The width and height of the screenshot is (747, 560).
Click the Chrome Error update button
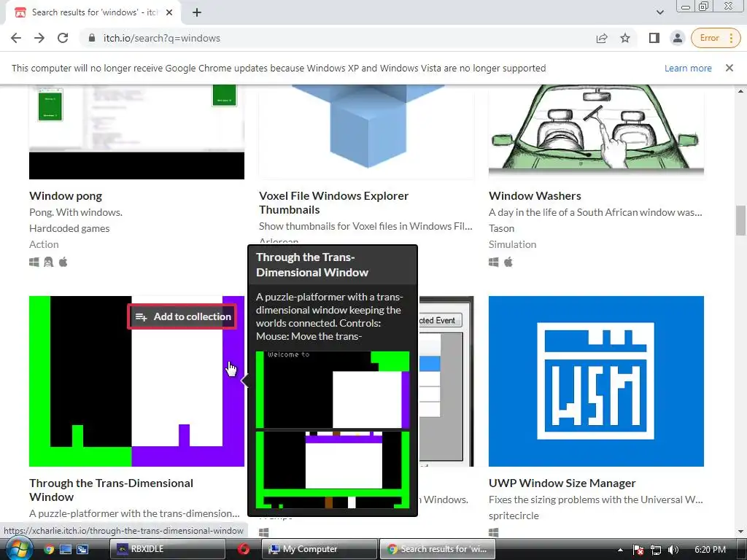716,38
